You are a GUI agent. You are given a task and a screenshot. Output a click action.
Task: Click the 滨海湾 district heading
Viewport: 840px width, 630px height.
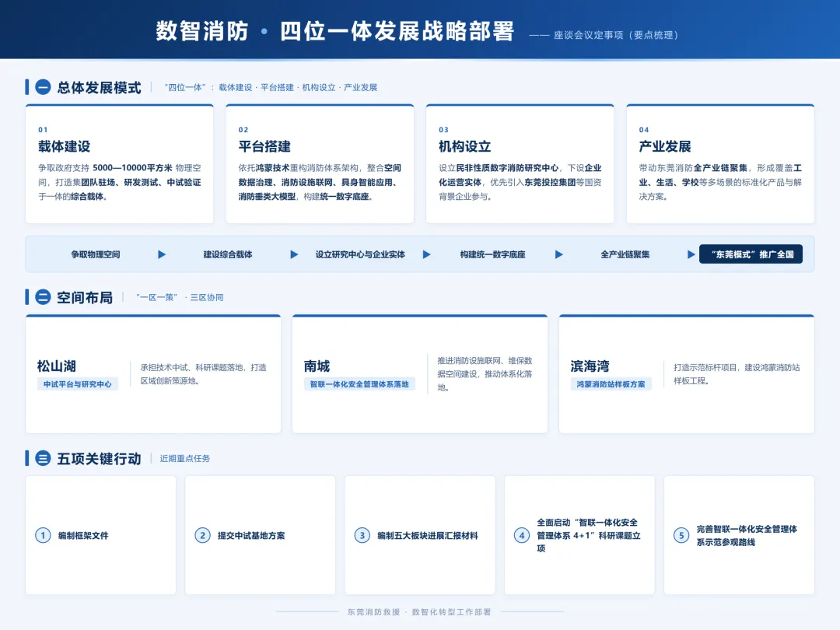590,366
